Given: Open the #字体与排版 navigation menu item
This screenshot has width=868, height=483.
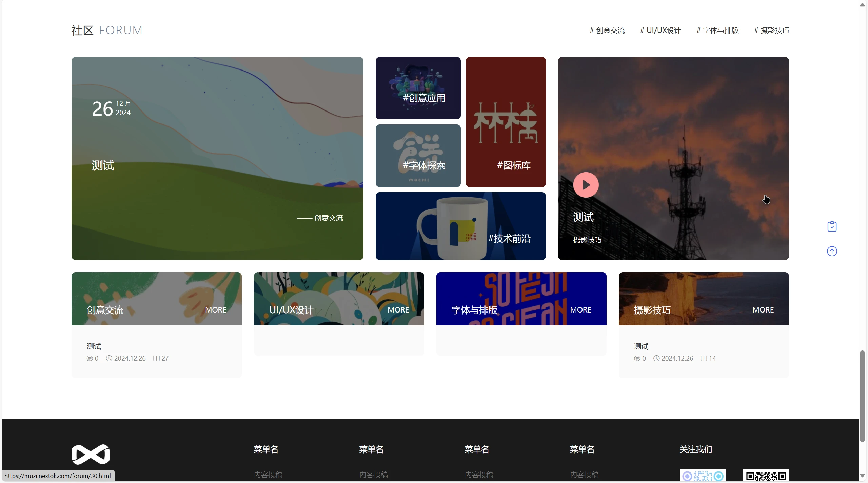Looking at the screenshot, I should coord(717,30).
